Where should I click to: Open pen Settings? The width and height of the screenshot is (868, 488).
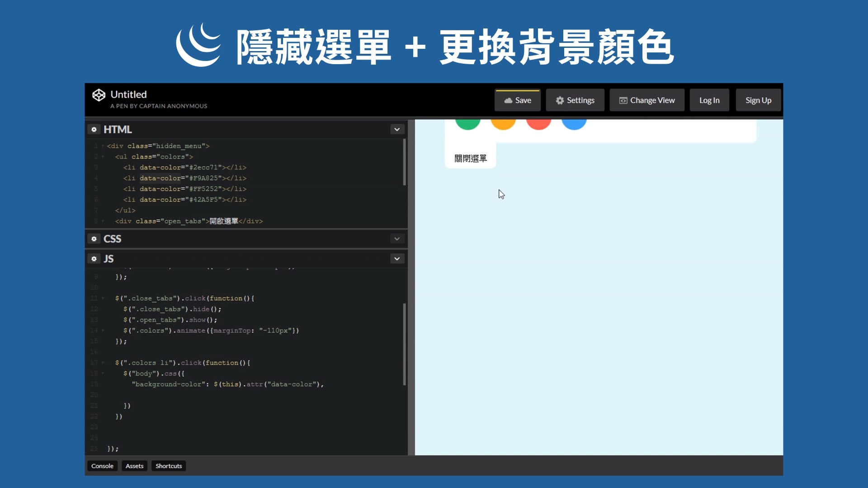click(575, 100)
